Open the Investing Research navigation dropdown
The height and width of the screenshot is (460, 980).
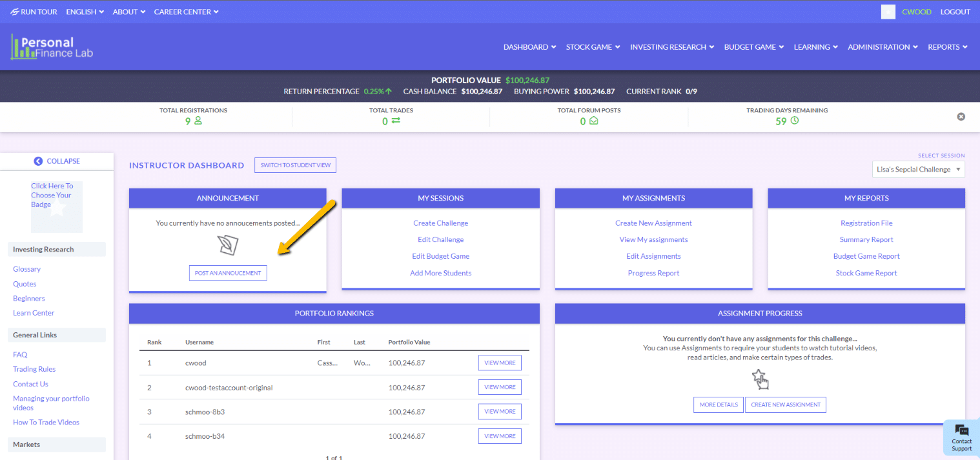tap(672, 47)
